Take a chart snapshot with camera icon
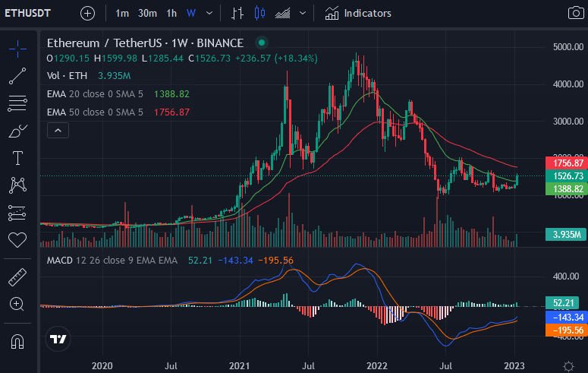 click(576, 13)
